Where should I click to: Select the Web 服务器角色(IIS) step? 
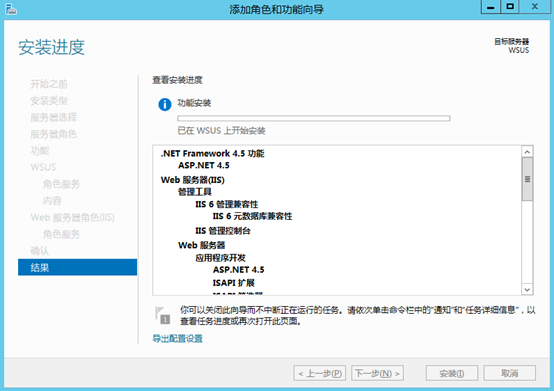pos(72,217)
